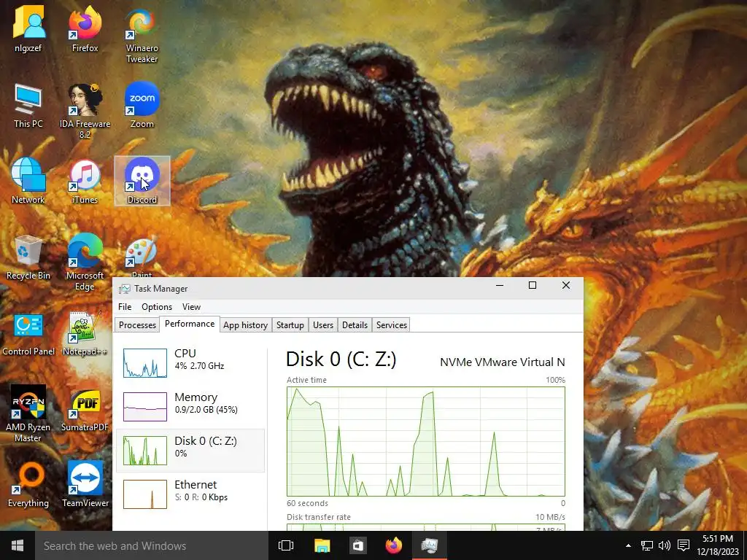Image resolution: width=747 pixels, height=560 pixels.
Task: Select Ethernet in the performance sidebar
Action: pyautogui.click(x=190, y=494)
